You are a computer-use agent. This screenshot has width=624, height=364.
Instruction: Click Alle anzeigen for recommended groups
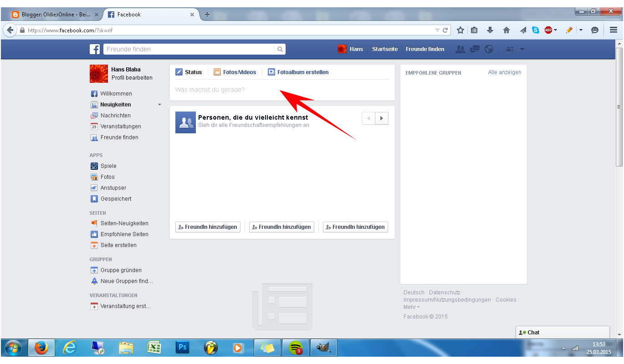[505, 72]
